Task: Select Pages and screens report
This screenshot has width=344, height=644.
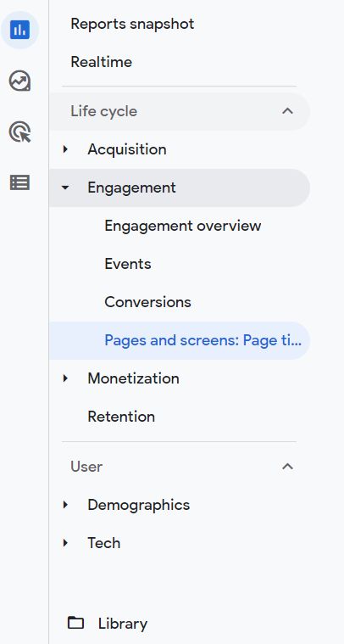Action: (180, 340)
